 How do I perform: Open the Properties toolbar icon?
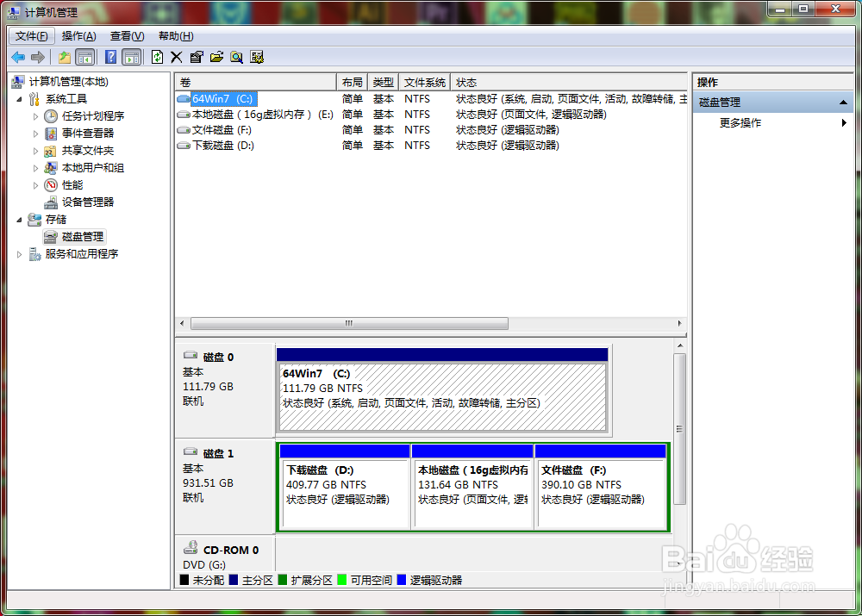(x=197, y=57)
